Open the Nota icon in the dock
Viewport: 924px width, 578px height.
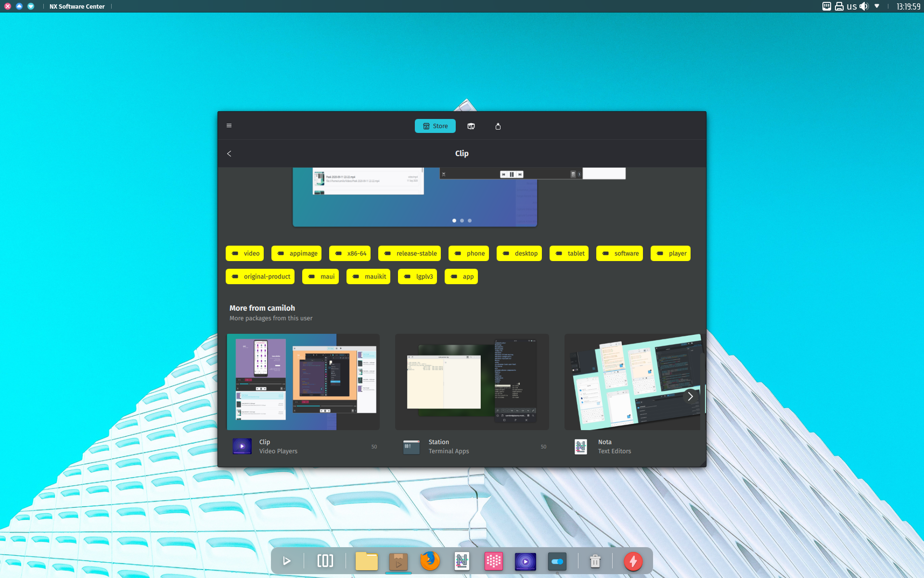point(462,561)
